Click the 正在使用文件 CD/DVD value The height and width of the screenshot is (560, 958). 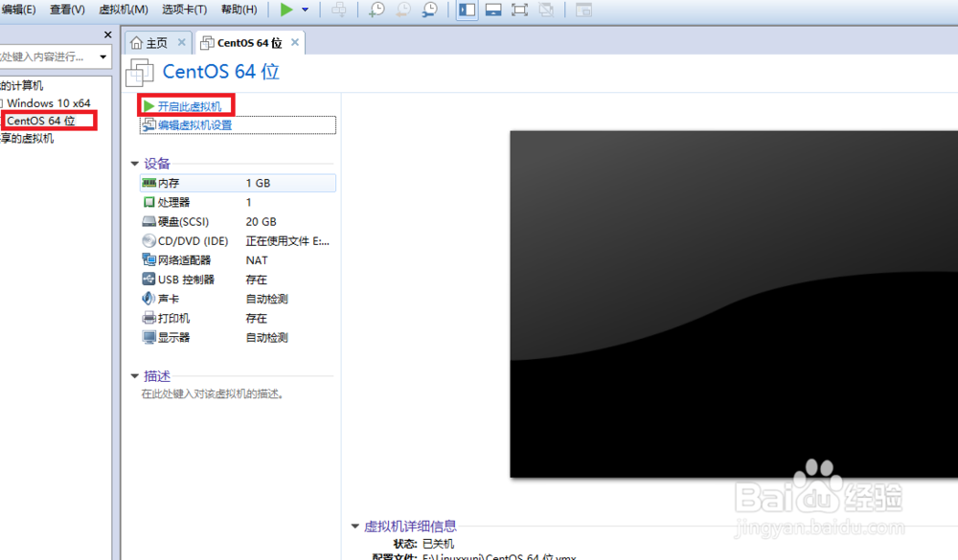287,241
